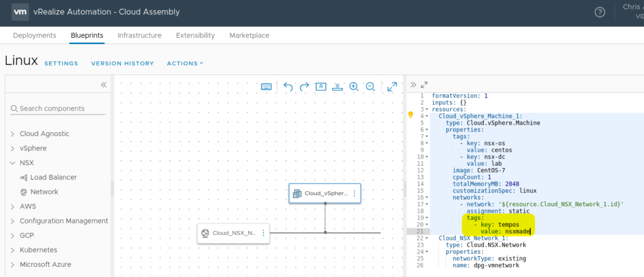Screen dimensions: 644x277
Task: Fold the networks block at line 16
Action: 427,198
